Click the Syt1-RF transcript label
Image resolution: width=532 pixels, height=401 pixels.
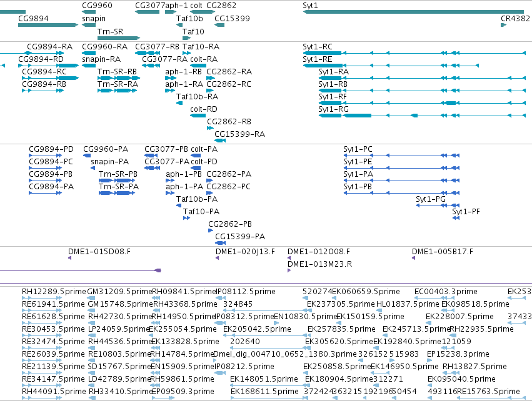tap(333, 97)
